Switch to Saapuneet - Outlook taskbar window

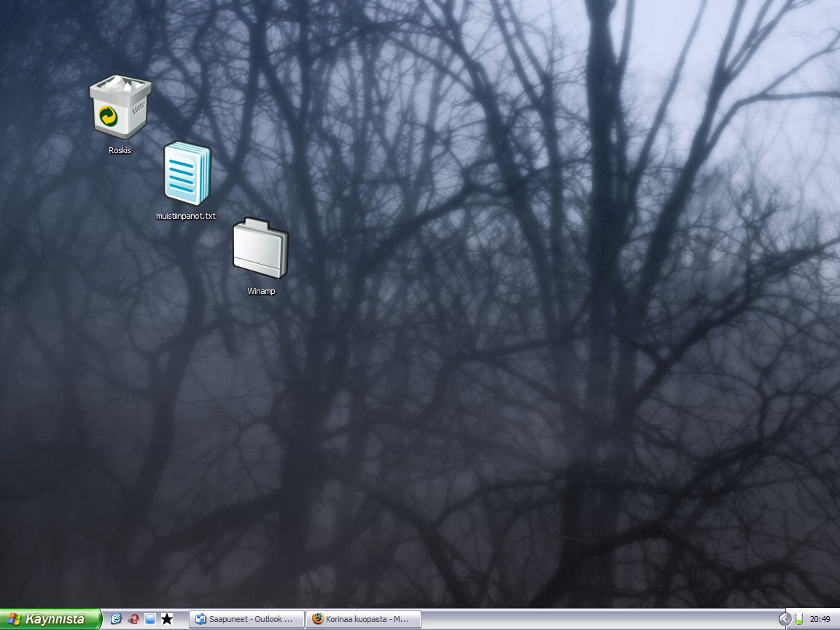[x=246, y=619]
